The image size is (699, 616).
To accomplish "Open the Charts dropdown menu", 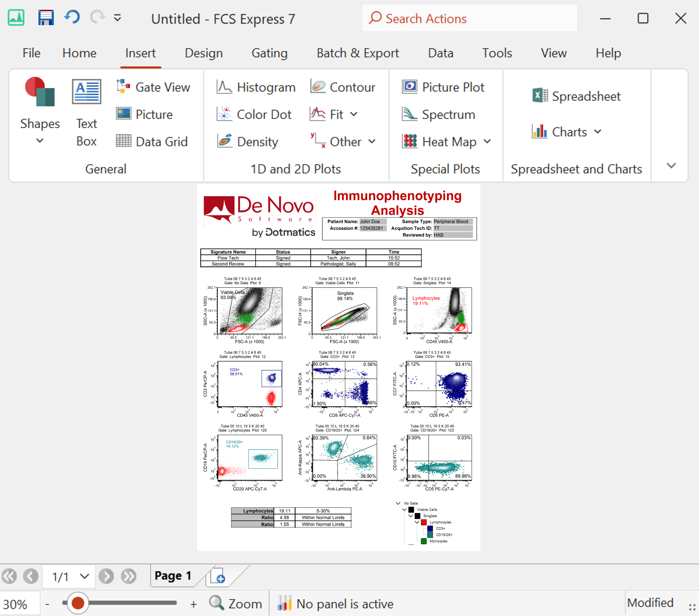I will (597, 132).
